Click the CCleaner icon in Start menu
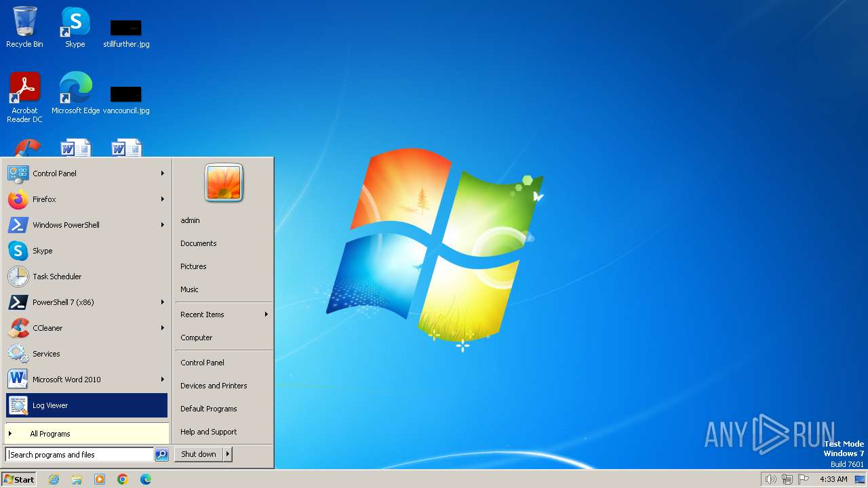Viewport: 868px width, 488px height. [x=18, y=328]
